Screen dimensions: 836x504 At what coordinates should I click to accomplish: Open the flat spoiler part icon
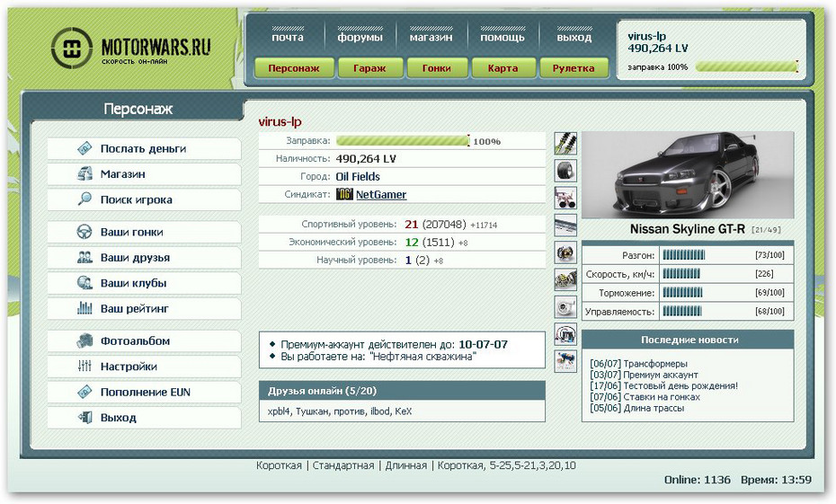coord(565,225)
